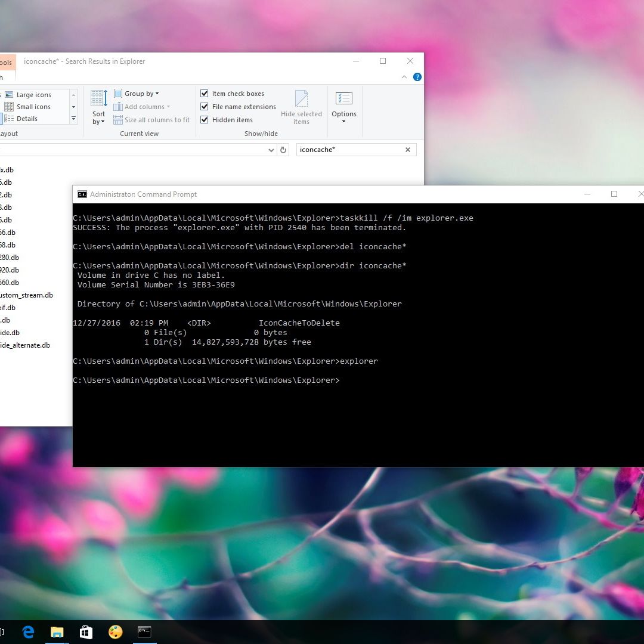
Task: Choose Details layout view
Action: click(27, 119)
